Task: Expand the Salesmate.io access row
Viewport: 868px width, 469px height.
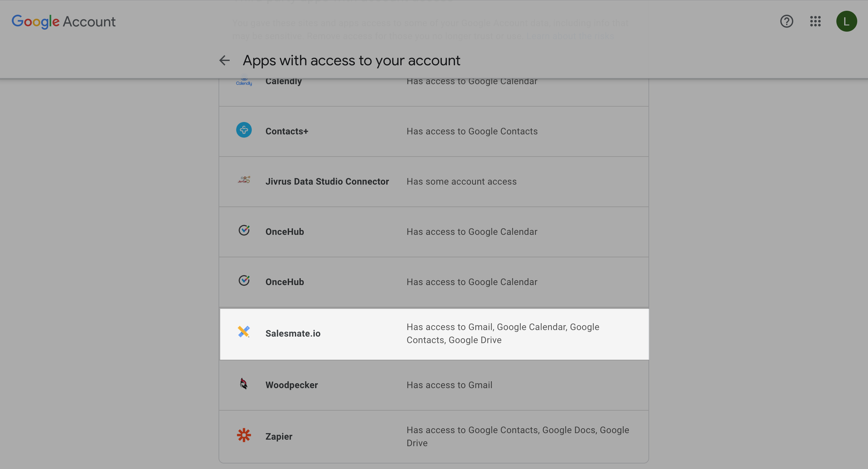Action: 434,334
